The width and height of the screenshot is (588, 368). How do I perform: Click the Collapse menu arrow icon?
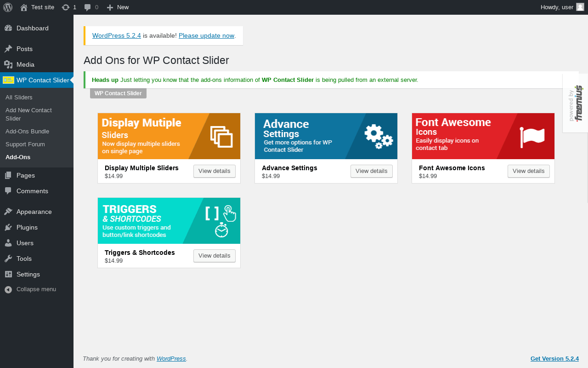coord(8,289)
